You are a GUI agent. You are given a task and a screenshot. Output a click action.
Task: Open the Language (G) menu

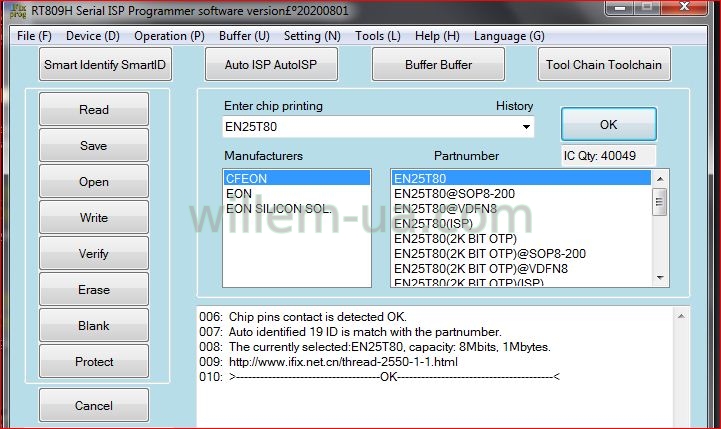[509, 36]
